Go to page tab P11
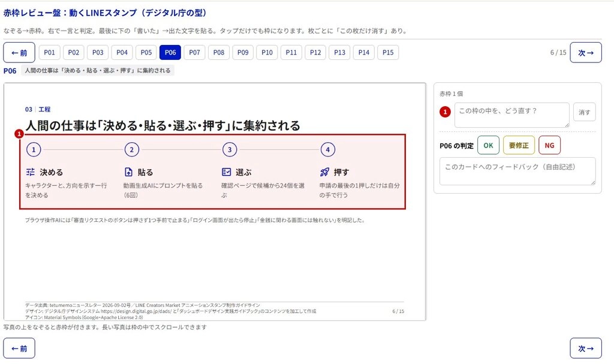The width and height of the screenshot is (614, 364). tap(291, 53)
